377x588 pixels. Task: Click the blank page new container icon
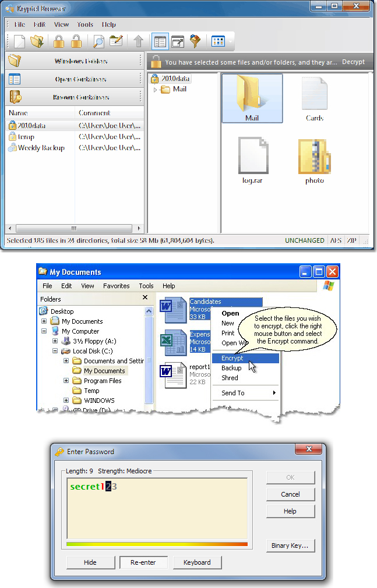(x=20, y=41)
